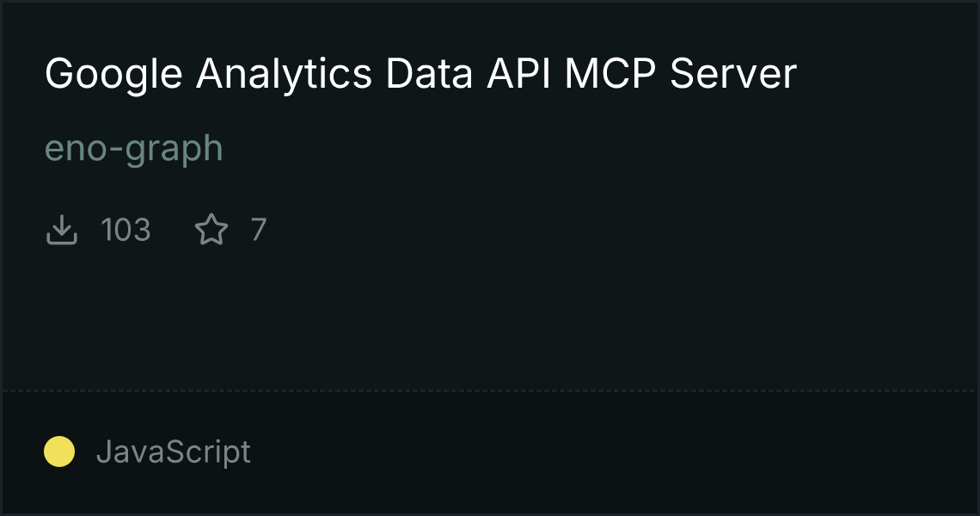The height and width of the screenshot is (516, 980).
Task: Click the dashed divider above the footer
Action: (490, 390)
